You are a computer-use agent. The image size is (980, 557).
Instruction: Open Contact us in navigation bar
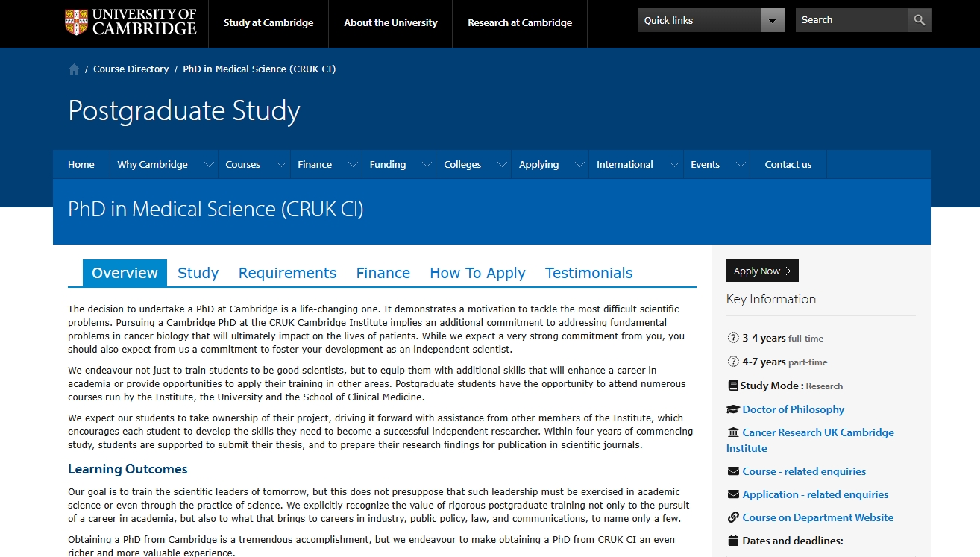click(788, 165)
